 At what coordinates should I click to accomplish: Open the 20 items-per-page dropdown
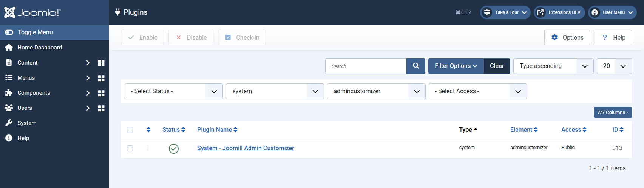[614, 66]
